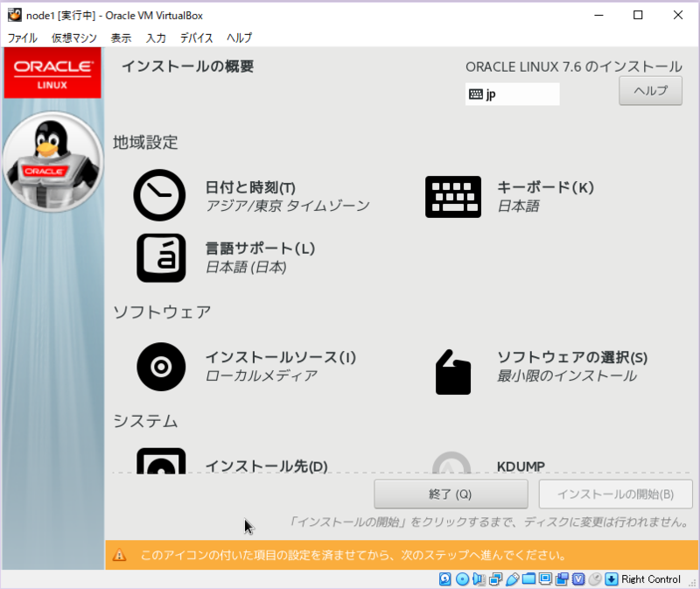This screenshot has width=700, height=589.
Task: Open the 入力 menu
Action: pyautogui.click(x=156, y=38)
